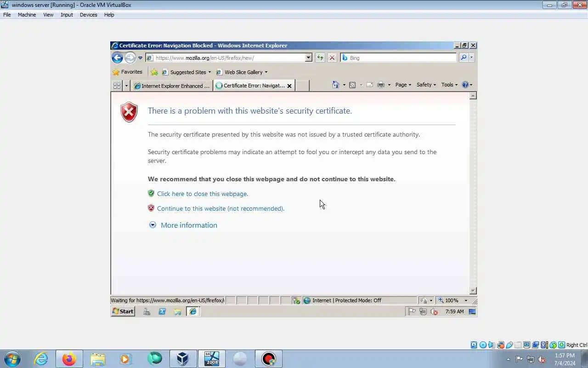The height and width of the screenshot is (368, 588).
Task: Show hidden host tray icons arrow
Action: (x=508, y=359)
